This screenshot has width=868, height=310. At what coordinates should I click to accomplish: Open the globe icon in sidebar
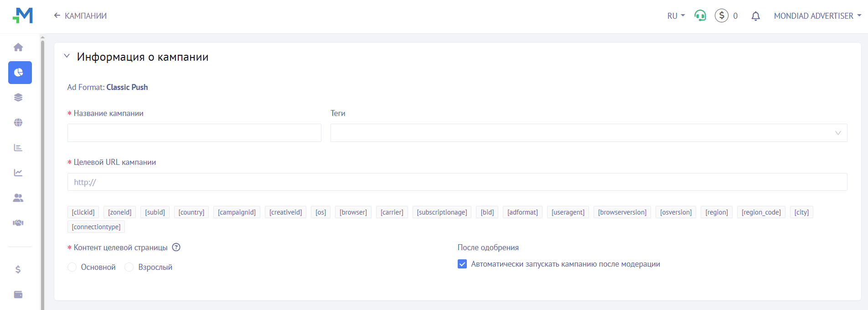tap(18, 123)
